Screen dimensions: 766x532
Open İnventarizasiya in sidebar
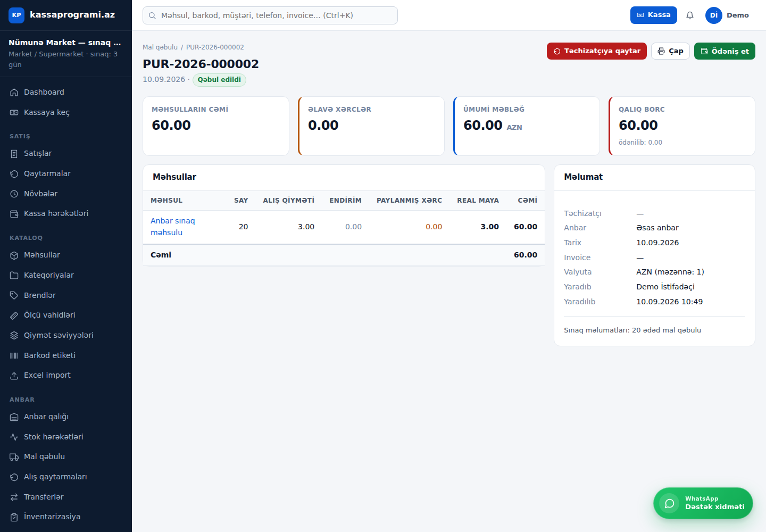tap(66, 517)
